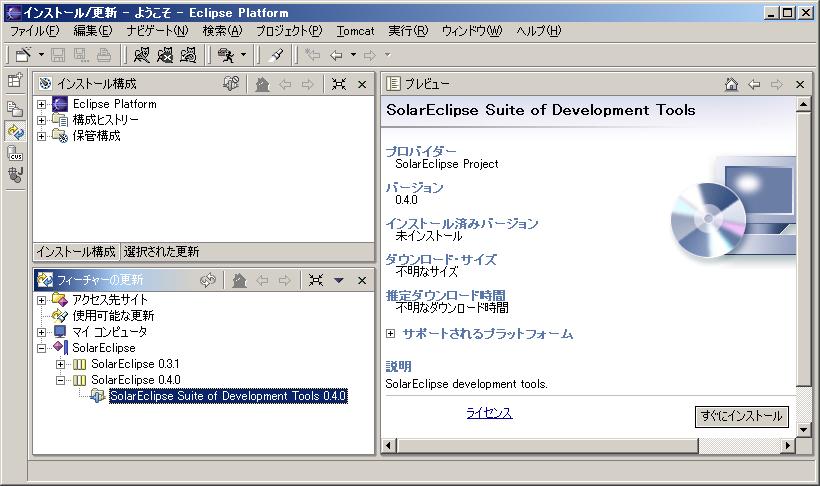Expand サポートされるプラットフォーム section

pos(391,334)
